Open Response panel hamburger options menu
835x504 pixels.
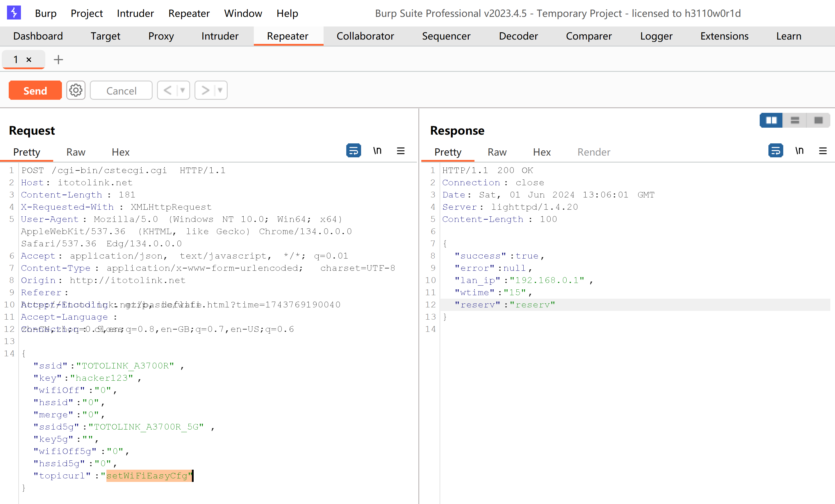823,150
